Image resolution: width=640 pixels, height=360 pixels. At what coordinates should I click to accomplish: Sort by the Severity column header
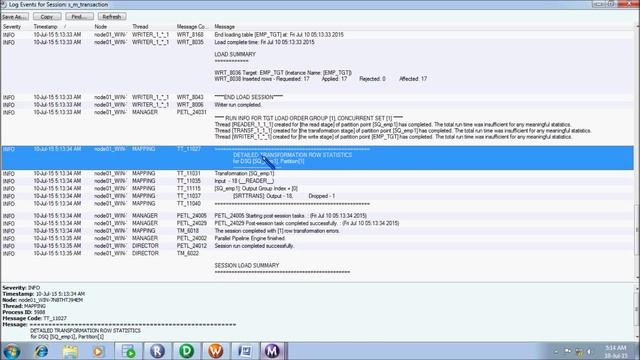[x=12, y=27]
